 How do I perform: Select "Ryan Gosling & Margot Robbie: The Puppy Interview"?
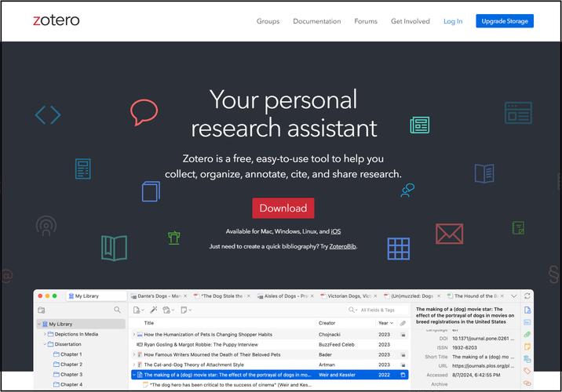[x=269, y=344]
